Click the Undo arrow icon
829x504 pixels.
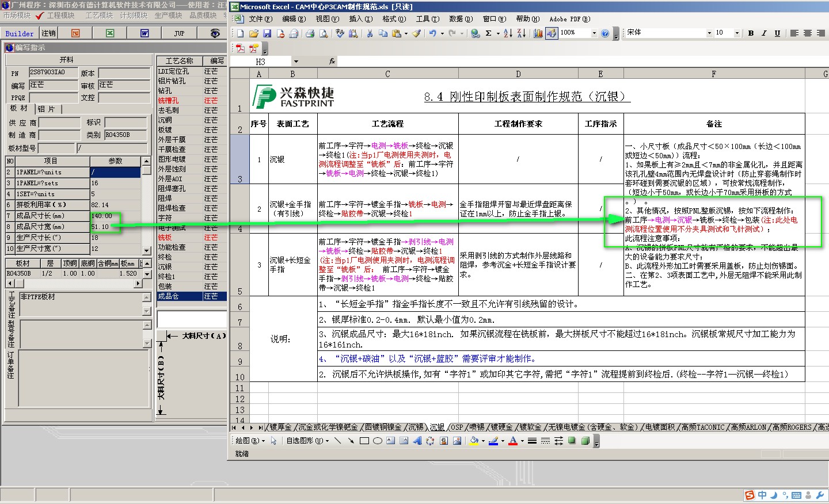click(x=432, y=33)
